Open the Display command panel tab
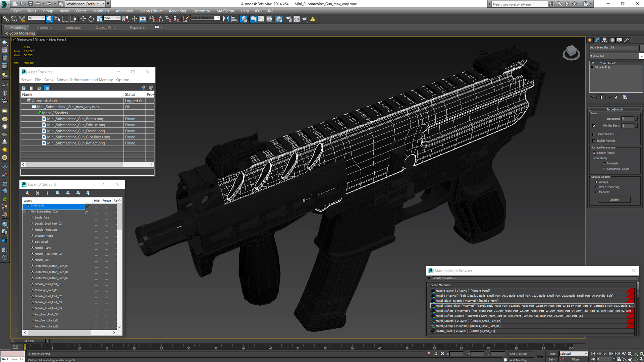 [x=619, y=40]
